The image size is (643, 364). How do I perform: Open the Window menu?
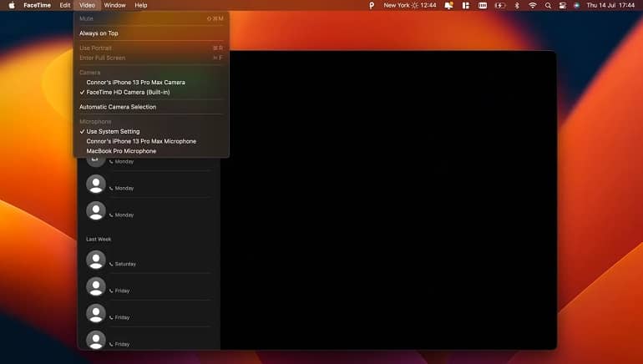[x=115, y=5]
